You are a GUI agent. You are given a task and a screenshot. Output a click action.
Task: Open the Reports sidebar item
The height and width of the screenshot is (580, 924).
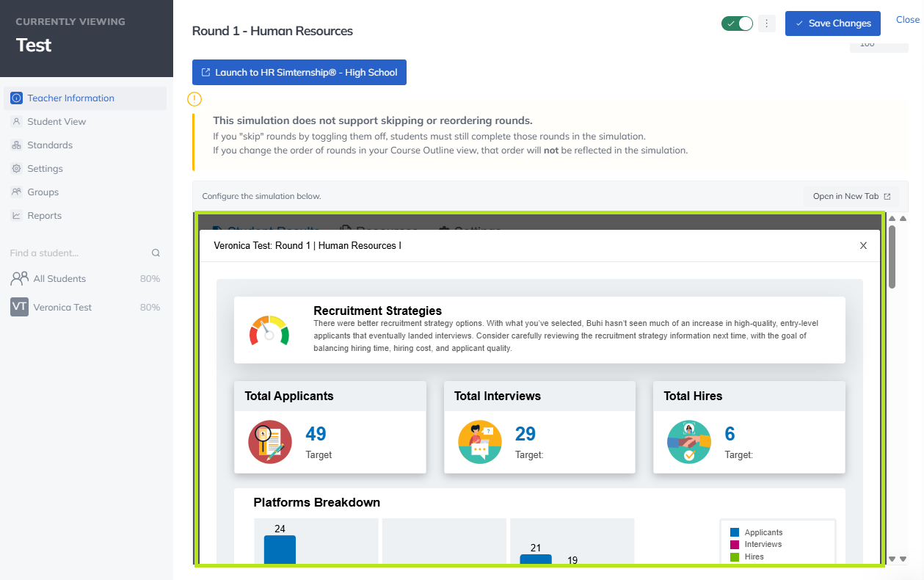(x=44, y=216)
